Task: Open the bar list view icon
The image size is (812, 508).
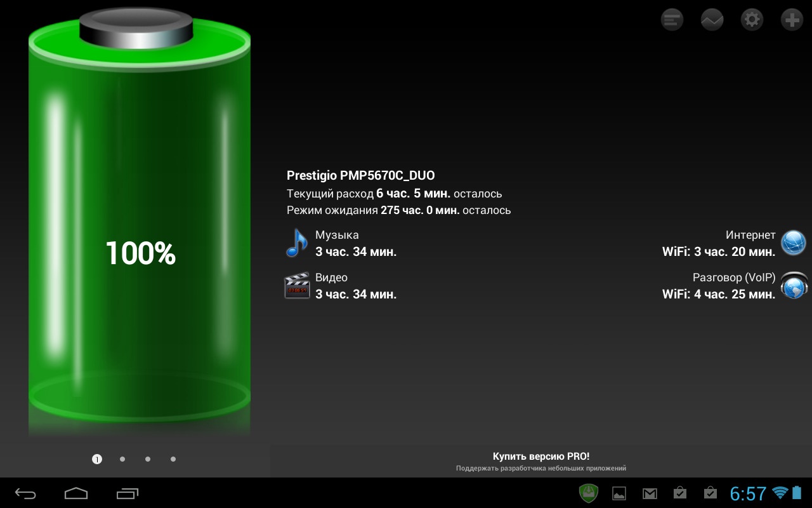Action: tap(672, 20)
